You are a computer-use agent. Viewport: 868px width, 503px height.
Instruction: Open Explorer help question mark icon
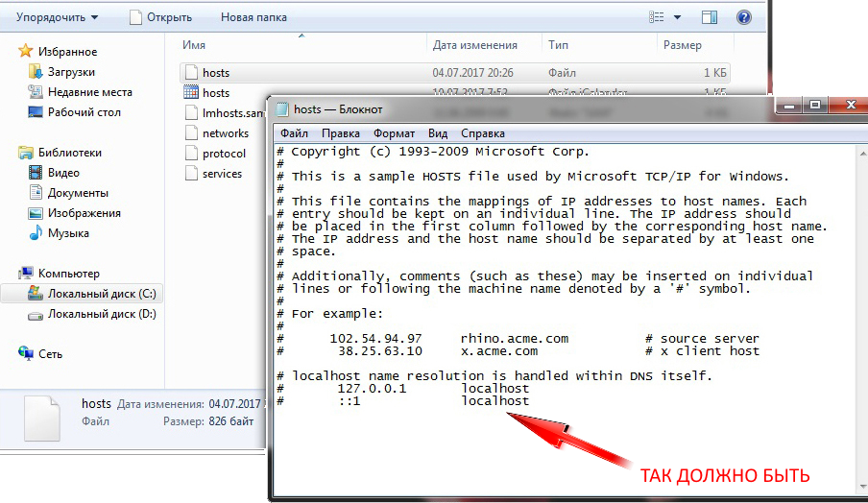point(744,17)
